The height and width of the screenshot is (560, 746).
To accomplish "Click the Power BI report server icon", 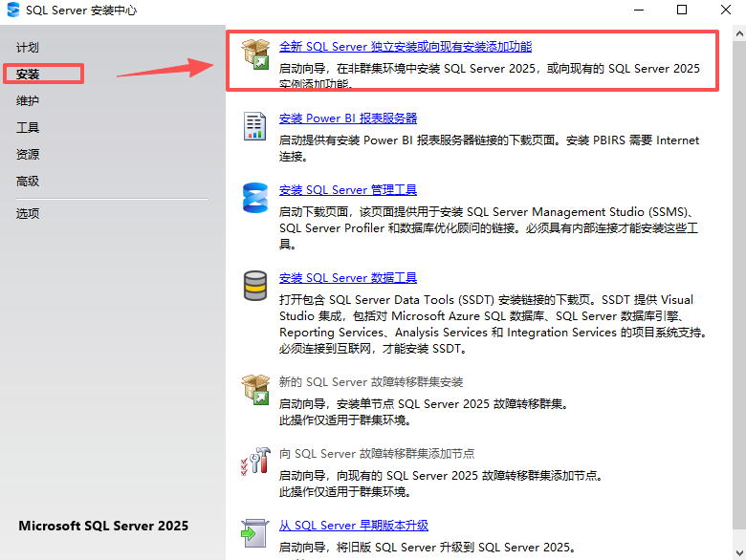I will point(255,126).
